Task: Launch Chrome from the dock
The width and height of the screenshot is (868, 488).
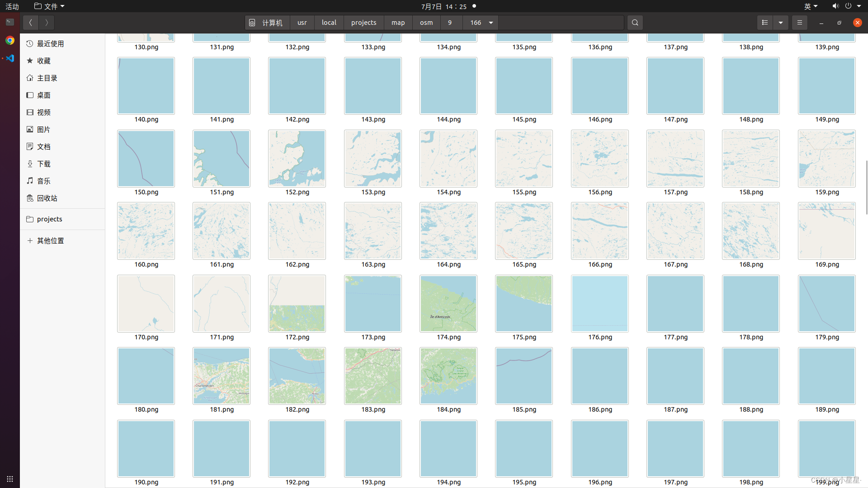Action: (x=10, y=40)
